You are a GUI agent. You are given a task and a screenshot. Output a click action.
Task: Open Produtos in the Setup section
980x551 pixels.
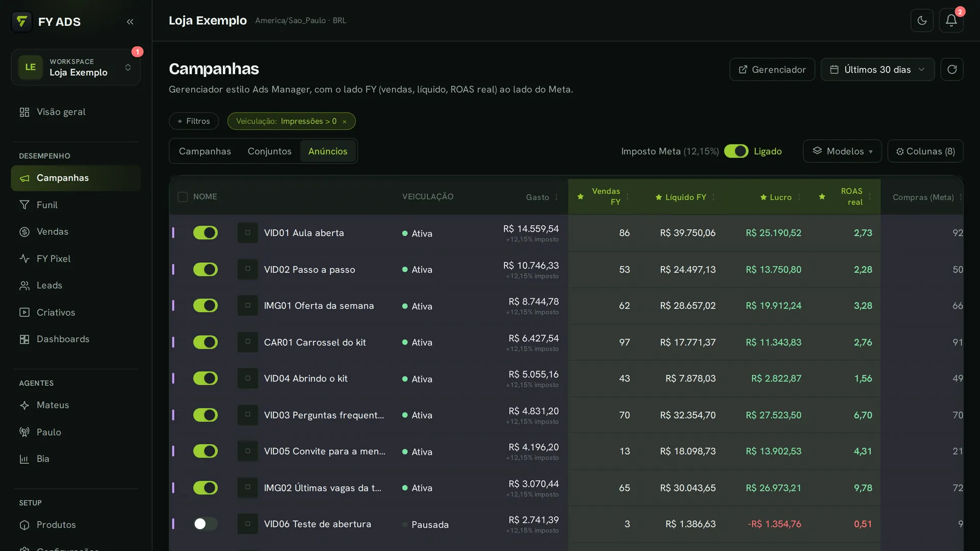click(x=76, y=524)
